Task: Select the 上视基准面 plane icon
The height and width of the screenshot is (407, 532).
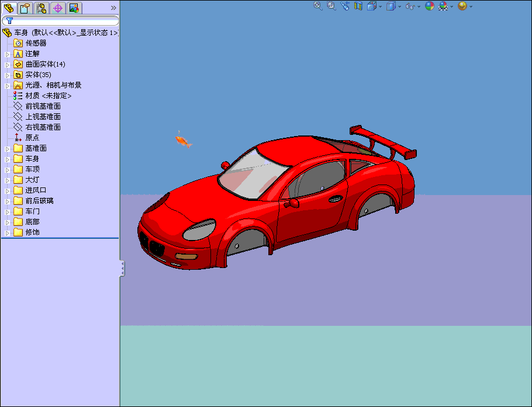Action: (x=18, y=117)
